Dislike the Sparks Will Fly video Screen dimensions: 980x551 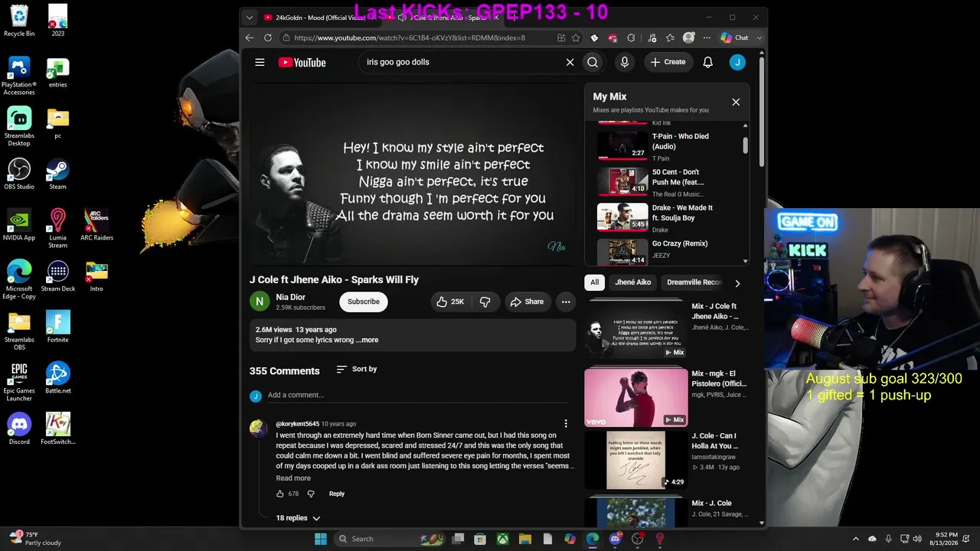(x=485, y=302)
